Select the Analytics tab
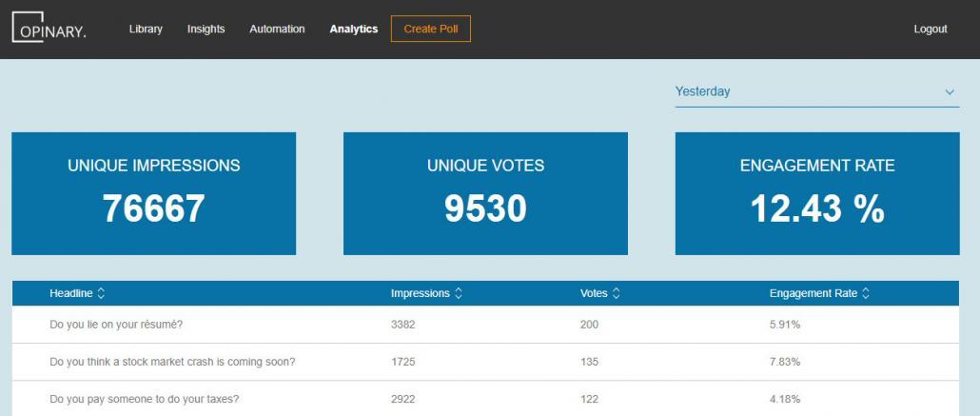The image size is (980, 416). pos(354,29)
